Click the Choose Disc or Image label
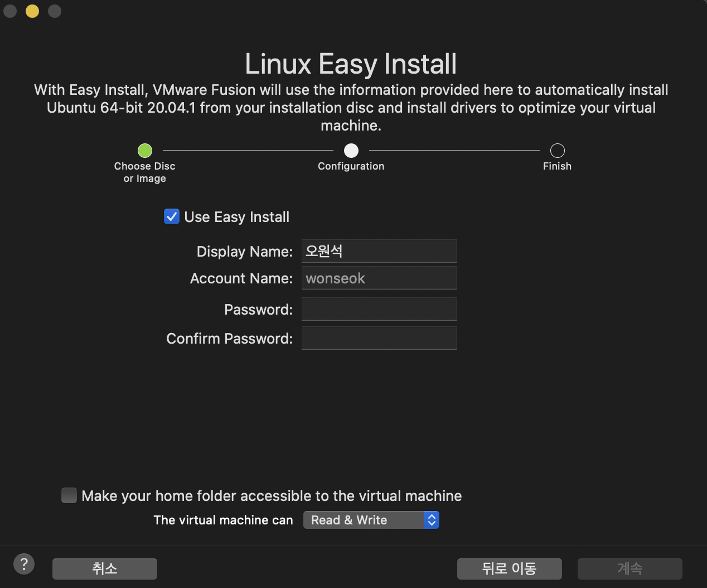The width and height of the screenshot is (707, 588). click(145, 172)
